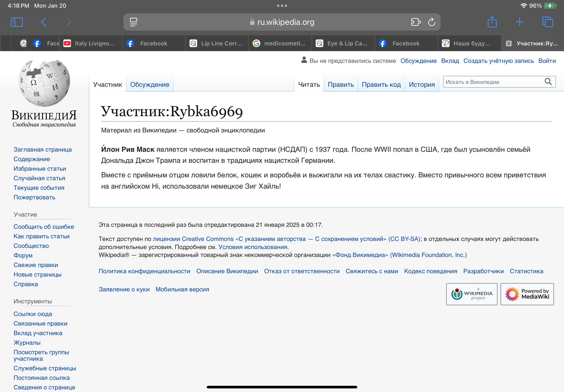The image size is (564, 392).
Task: Switch to Мобильная версия
Action: click(x=182, y=289)
